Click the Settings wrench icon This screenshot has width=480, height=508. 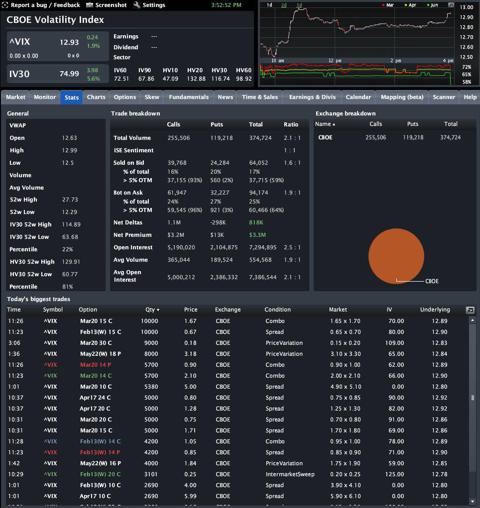point(136,5)
